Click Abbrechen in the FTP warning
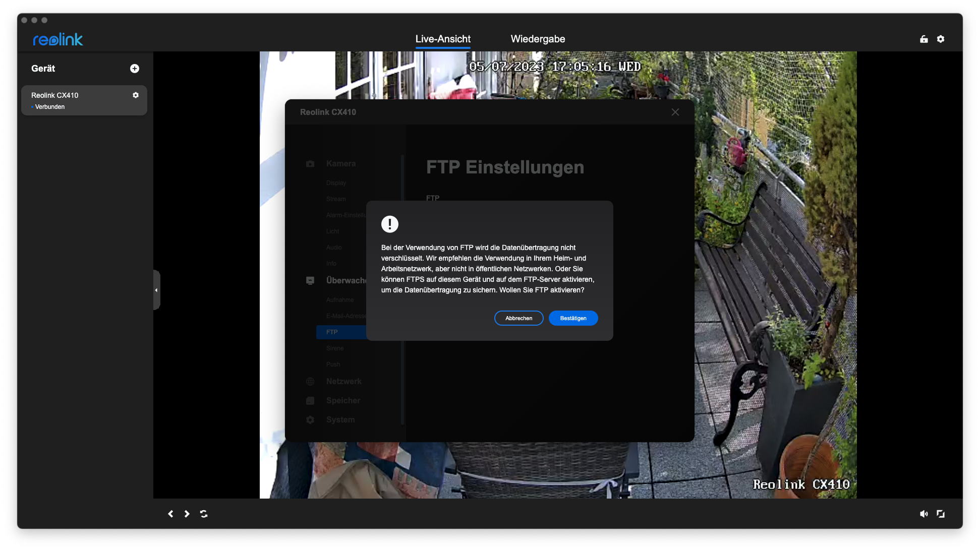980x550 pixels. pyautogui.click(x=518, y=318)
